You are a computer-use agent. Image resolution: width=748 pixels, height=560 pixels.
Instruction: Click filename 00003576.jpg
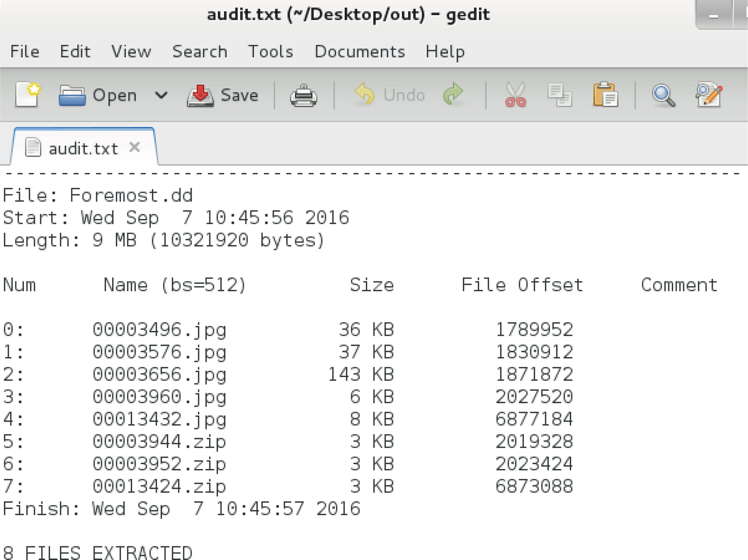point(159,352)
